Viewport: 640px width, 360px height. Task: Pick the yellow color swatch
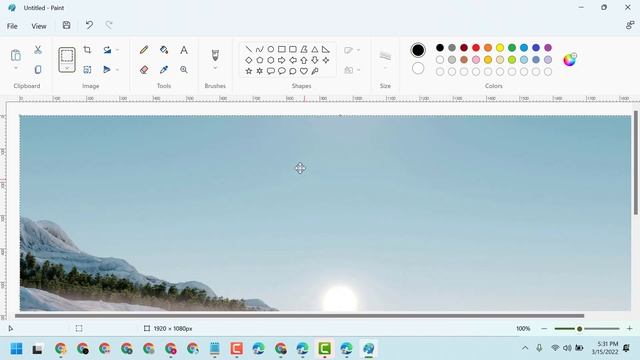tap(500, 48)
